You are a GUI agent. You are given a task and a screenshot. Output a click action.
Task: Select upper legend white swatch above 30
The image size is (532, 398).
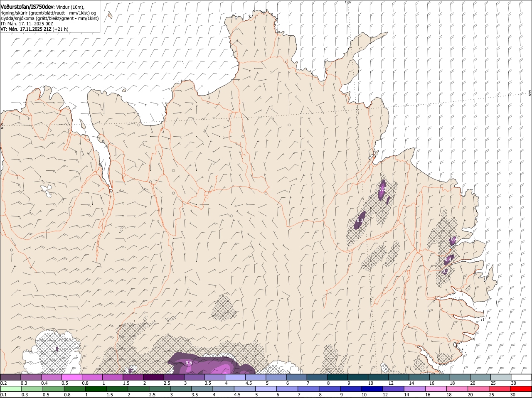(521, 377)
